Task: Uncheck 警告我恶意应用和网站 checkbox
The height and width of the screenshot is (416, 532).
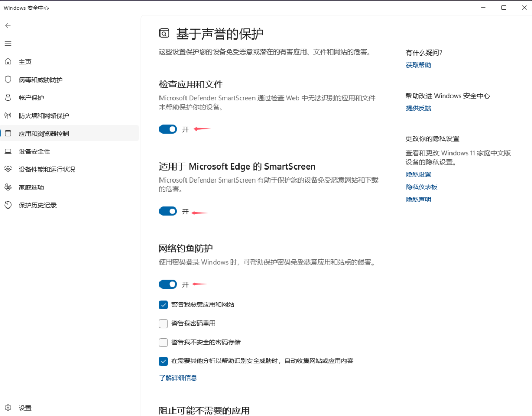Action: click(x=163, y=305)
